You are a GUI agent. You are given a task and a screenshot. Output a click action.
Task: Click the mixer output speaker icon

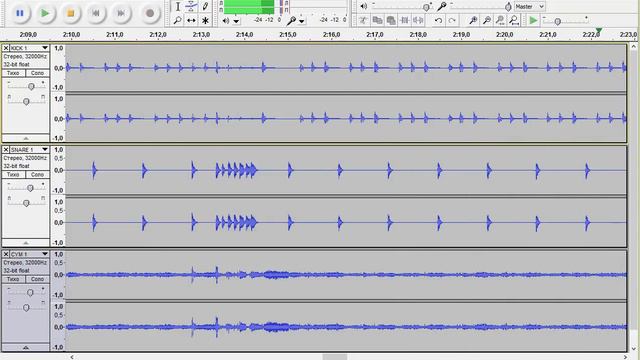pos(364,6)
